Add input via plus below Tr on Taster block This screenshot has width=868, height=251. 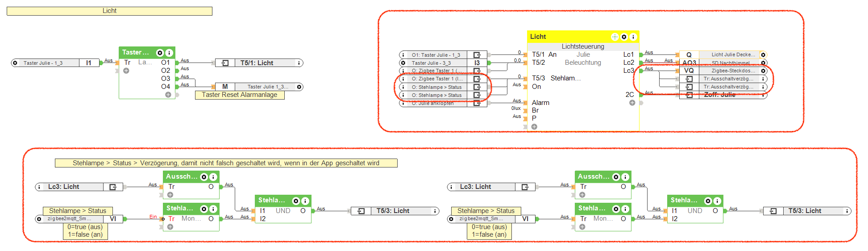pyautogui.click(x=126, y=71)
